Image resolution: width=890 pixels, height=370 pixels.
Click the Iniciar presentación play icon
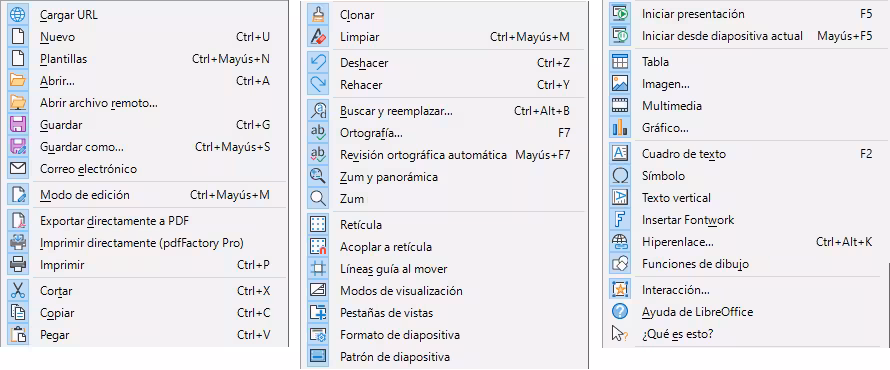click(x=620, y=14)
